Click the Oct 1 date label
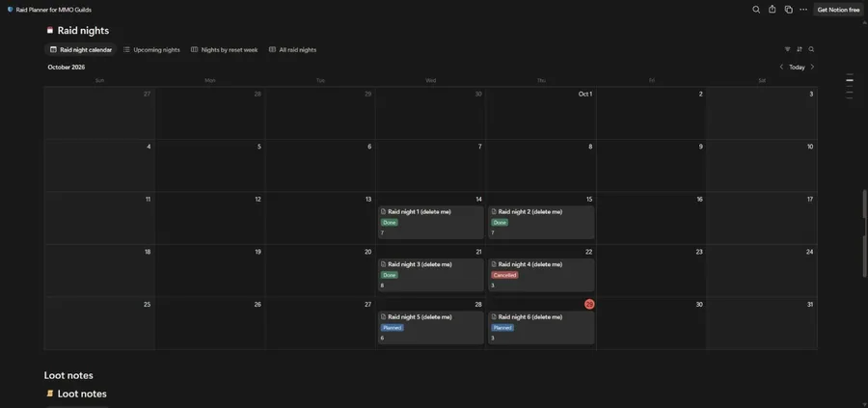 [585, 95]
